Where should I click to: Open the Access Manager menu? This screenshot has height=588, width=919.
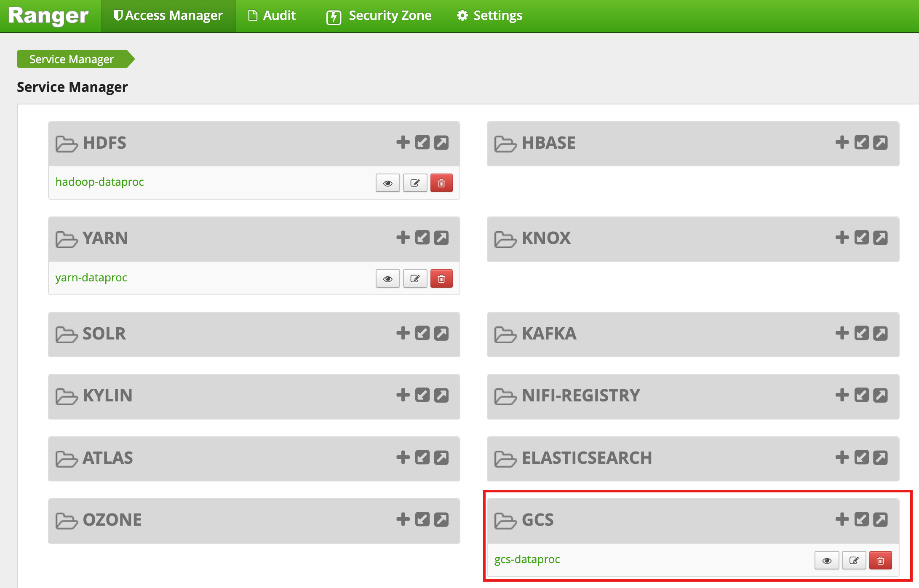pyautogui.click(x=168, y=16)
